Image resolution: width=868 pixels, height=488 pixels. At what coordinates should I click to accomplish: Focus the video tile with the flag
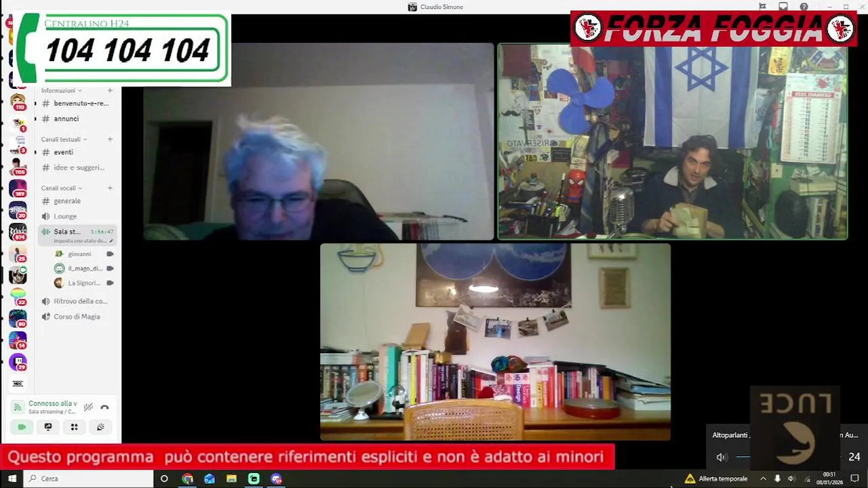click(x=673, y=142)
